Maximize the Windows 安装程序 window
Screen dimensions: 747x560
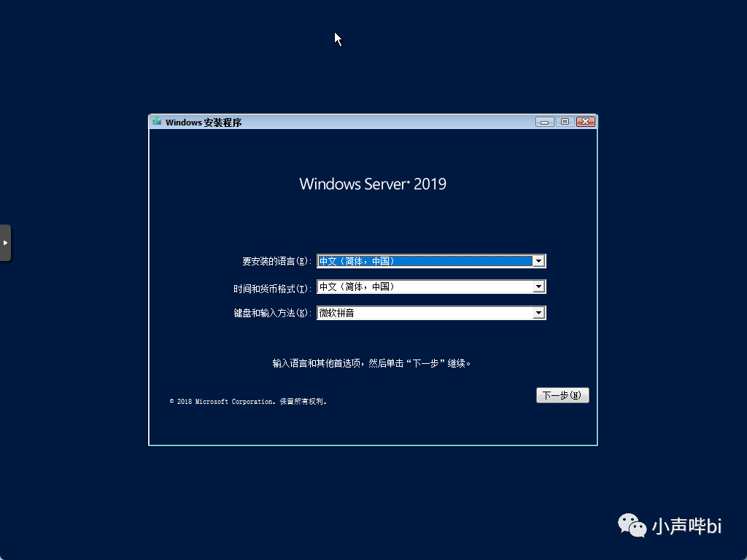(x=565, y=122)
